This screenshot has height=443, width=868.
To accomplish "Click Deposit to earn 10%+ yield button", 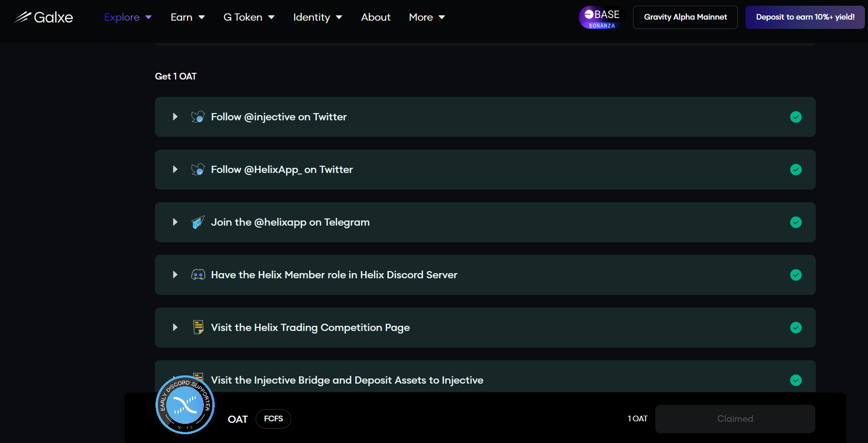I will point(805,17).
